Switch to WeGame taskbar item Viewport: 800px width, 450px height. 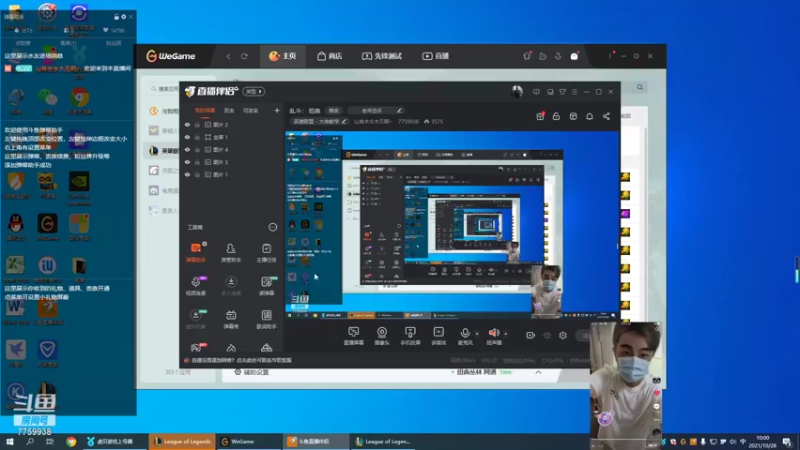click(248, 441)
